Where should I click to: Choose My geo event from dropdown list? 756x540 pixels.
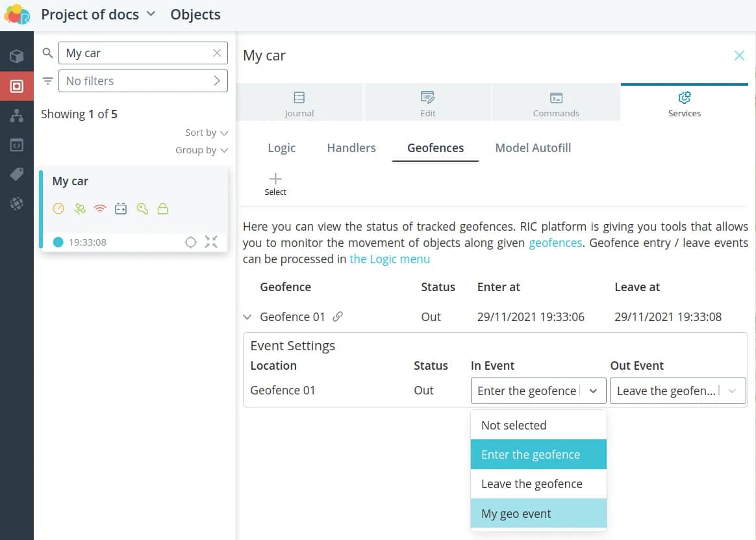[538, 514]
